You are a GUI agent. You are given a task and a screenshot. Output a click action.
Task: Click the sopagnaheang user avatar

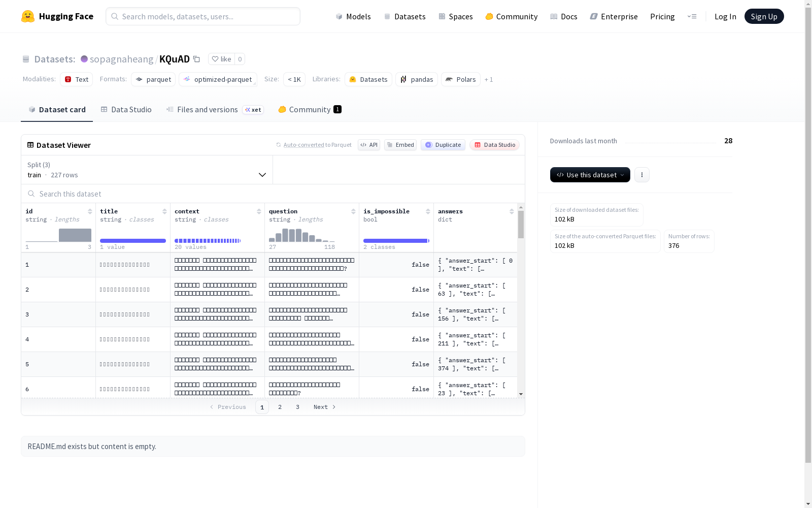click(x=84, y=59)
